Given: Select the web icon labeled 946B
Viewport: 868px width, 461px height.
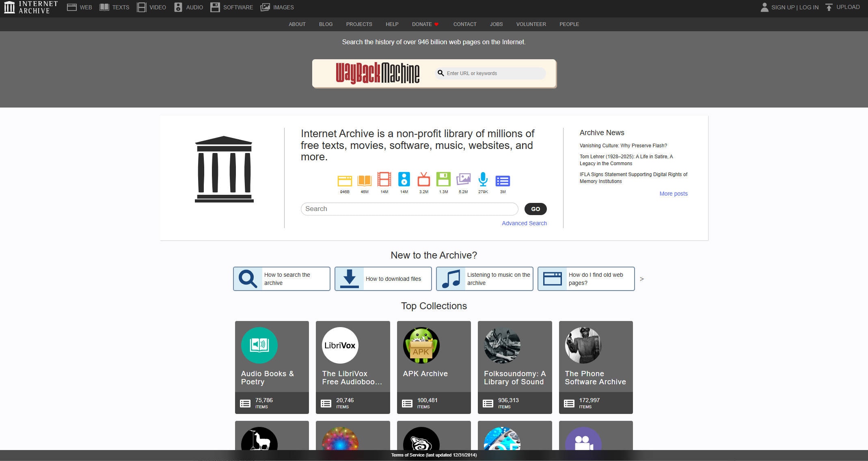Looking at the screenshot, I should 345,181.
